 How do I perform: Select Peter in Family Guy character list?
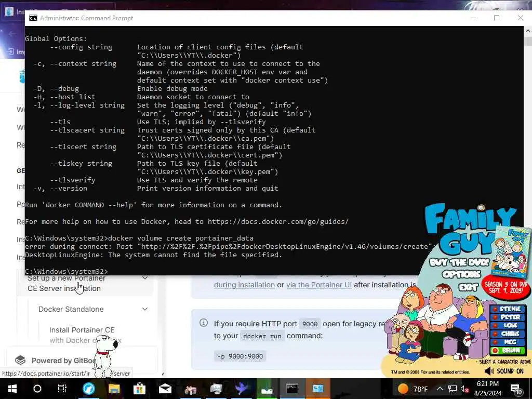[508, 317]
